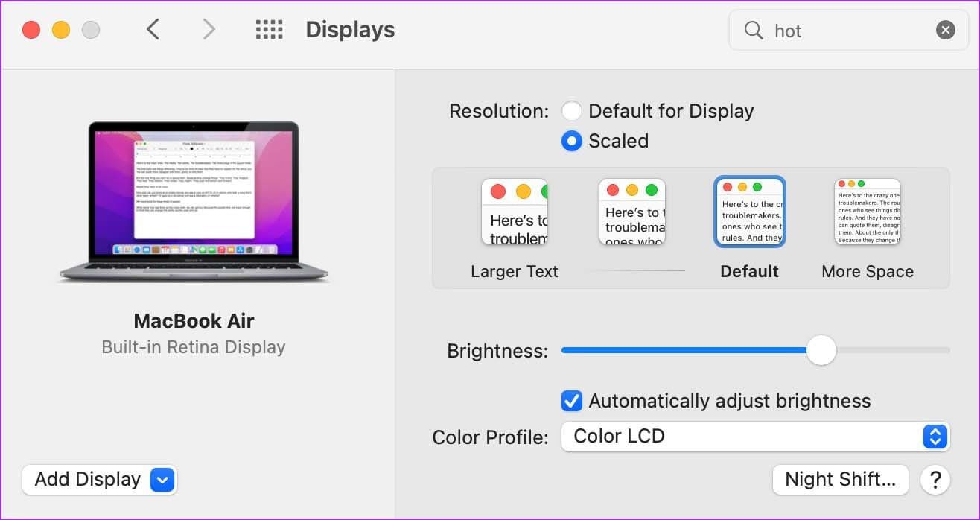980x520 pixels.
Task: Click the magnifying glass search icon
Action: click(x=754, y=30)
